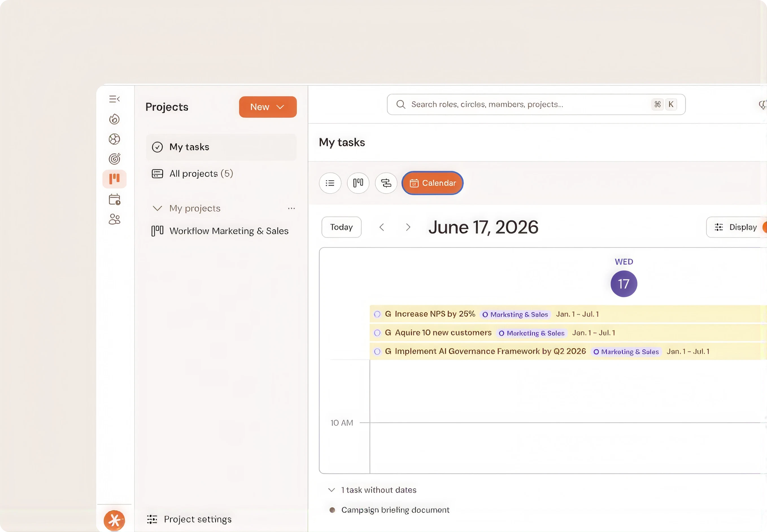This screenshot has width=767, height=532.
Task: Open the goals target icon in sidebar
Action: tap(114, 159)
